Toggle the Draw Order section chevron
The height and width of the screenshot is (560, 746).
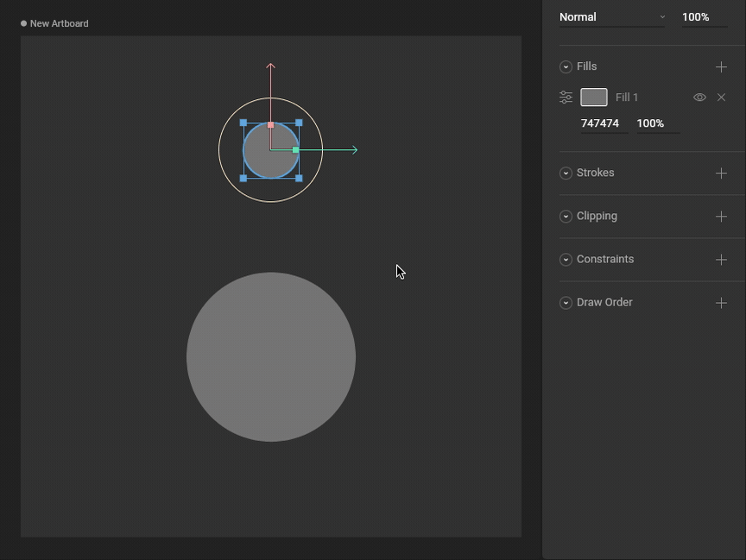pyautogui.click(x=566, y=303)
